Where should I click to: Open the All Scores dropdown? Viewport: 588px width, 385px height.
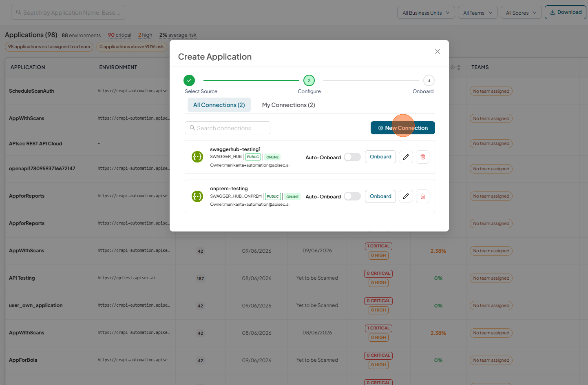tap(521, 13)
